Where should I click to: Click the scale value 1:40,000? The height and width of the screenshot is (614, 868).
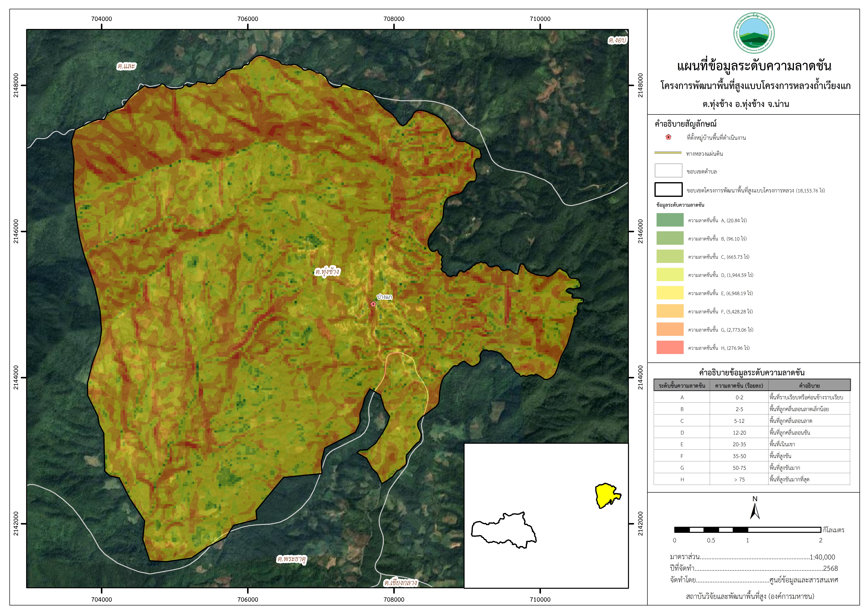(x=822, y=557)
